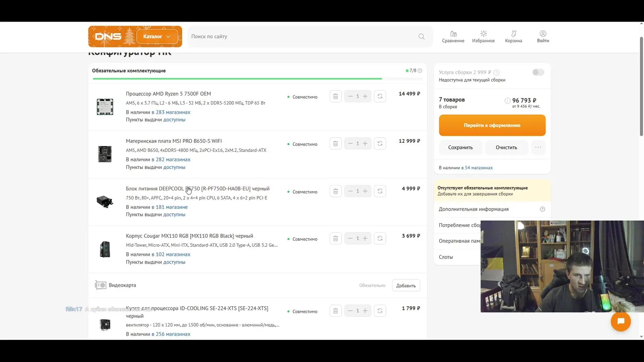644x362 pixels.
Task: Click the Видеокарта category icon
Action: (101, 285)
